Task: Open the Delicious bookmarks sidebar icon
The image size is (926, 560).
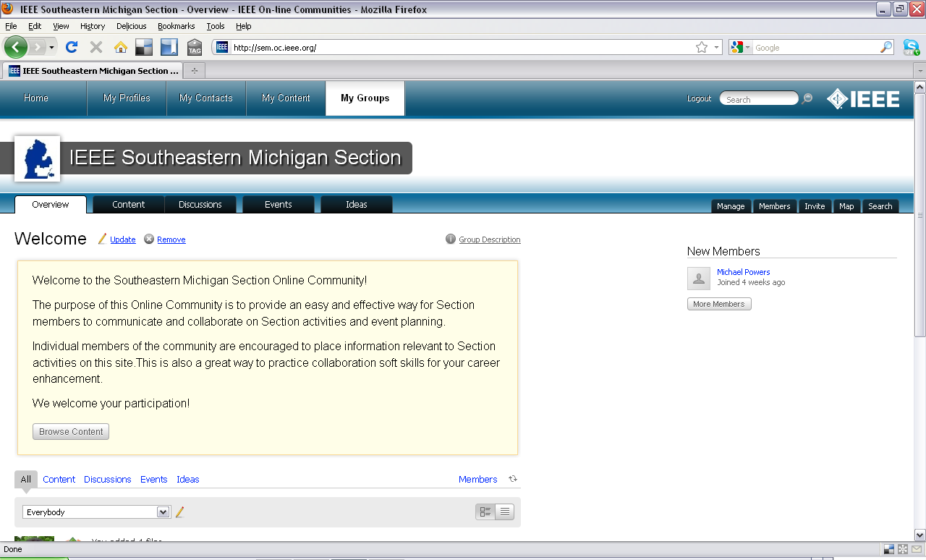Action: [169, 48]
